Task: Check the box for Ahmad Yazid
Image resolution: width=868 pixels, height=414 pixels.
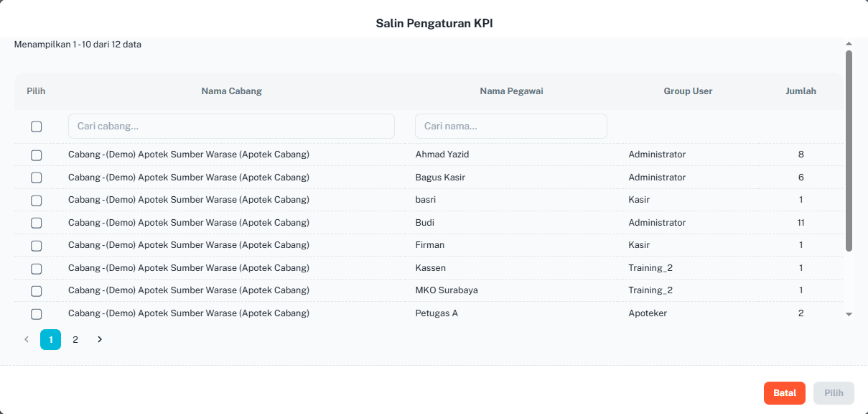Action: [x=37, y=155]
